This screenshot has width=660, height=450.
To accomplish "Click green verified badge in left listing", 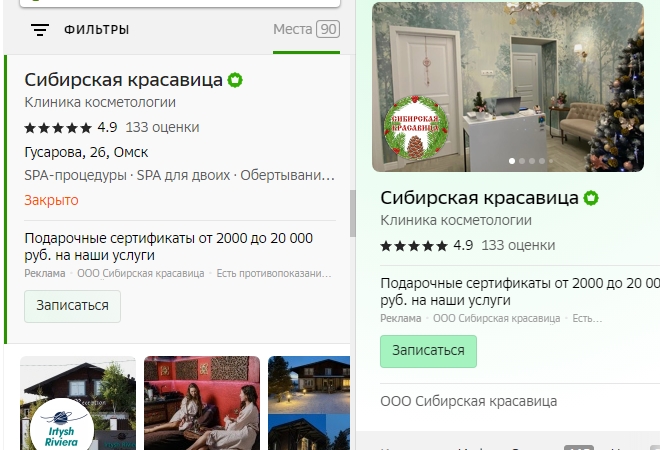I will click(x=236, y=80).
